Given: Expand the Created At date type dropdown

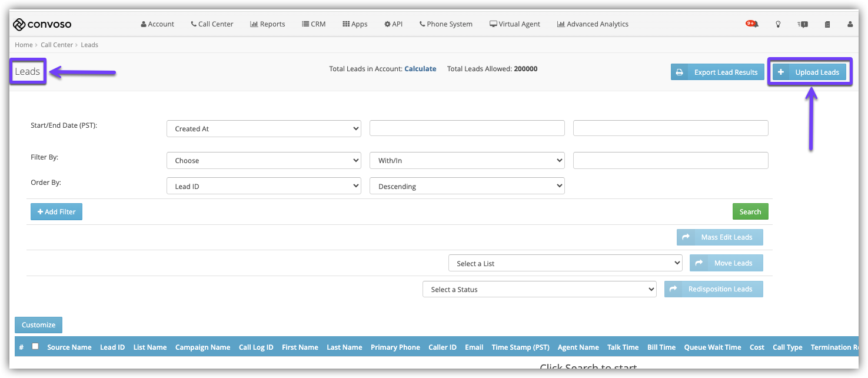Looking at the screenshot, I should point(264,128).
